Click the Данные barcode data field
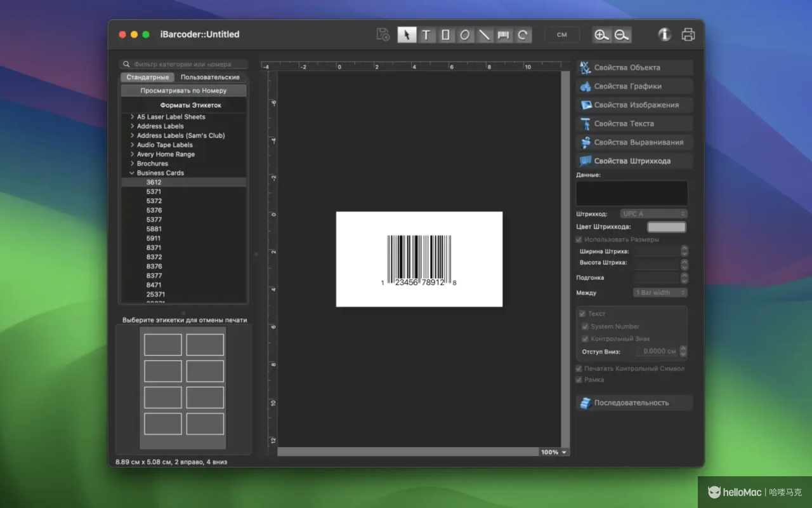This screenshot has height=508, width=812. point(632,193)
